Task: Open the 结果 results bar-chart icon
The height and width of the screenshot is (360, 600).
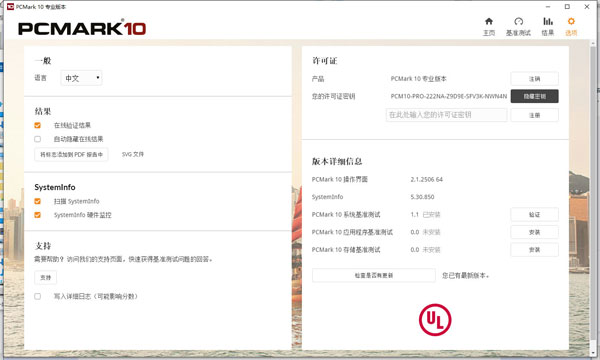Action: [548, 26]
